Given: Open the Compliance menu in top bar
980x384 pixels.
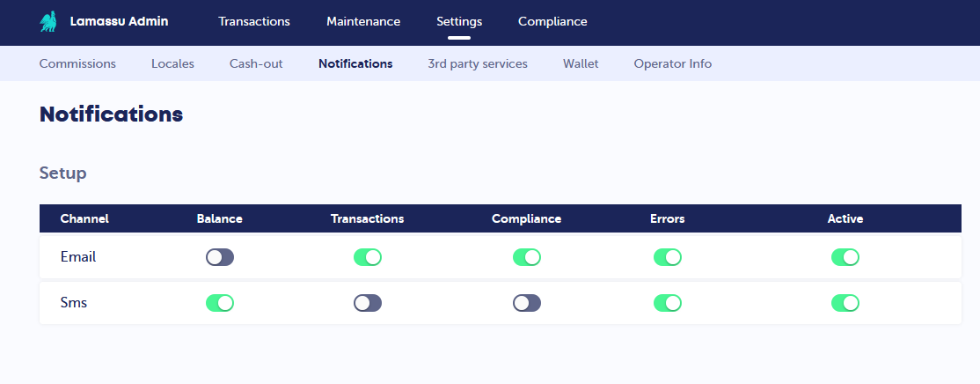Looking at the screenshot, I should click(552, 21).
